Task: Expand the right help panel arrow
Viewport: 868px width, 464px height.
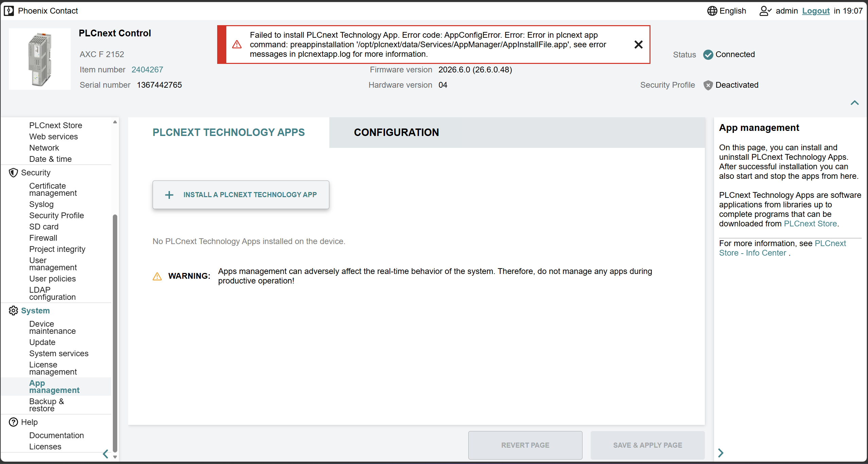Action: [x=721, y=453]
